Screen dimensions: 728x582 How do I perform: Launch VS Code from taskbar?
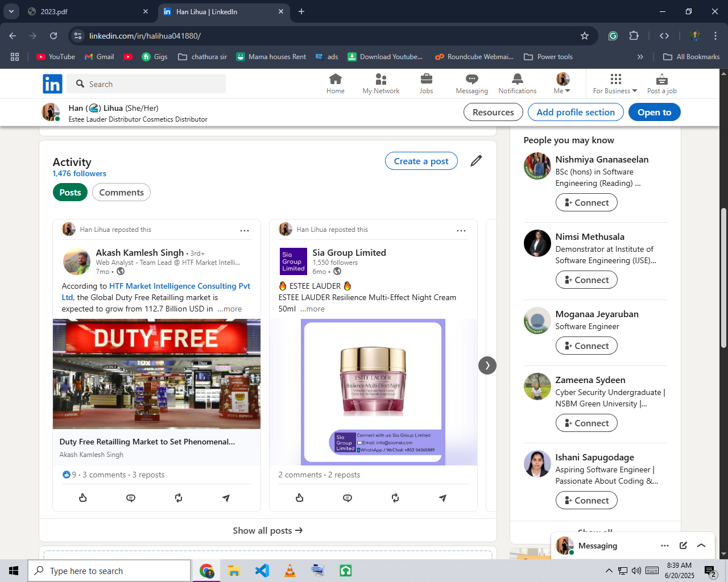(262, 571)
